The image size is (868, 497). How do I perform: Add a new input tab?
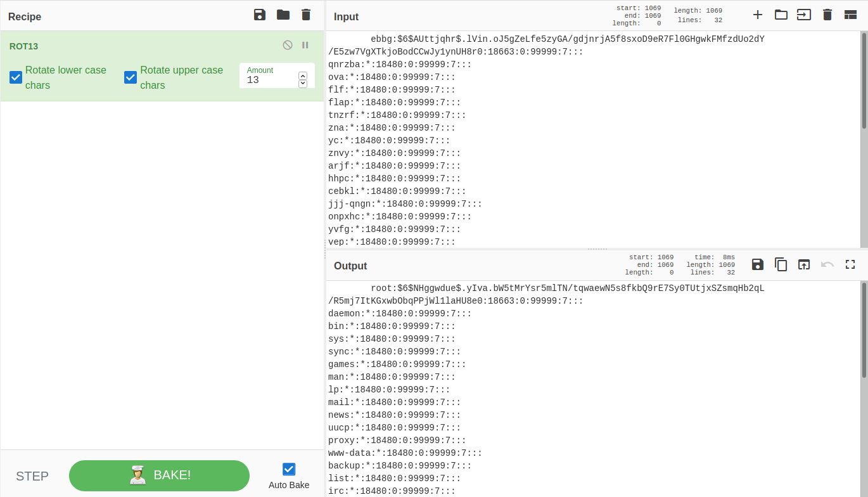(758, 15)
